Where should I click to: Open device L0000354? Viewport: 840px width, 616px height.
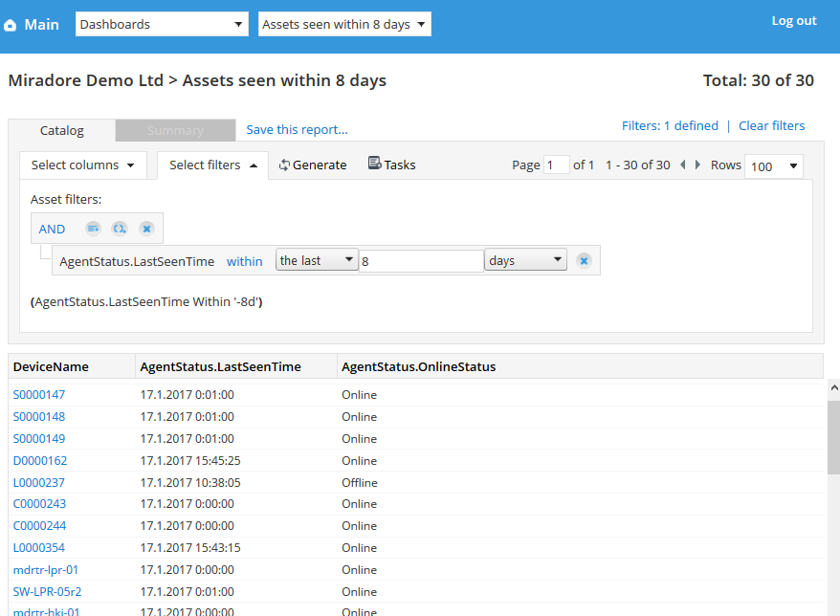(x=39, y=548)
